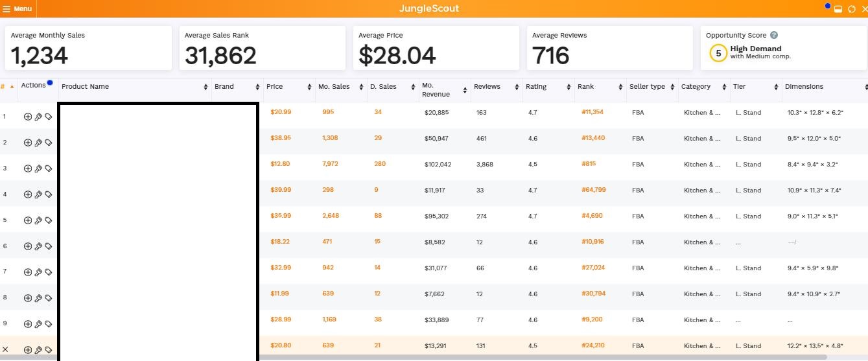Add row 1 product with plus icon
868x361 pixels.
[28, 117]
